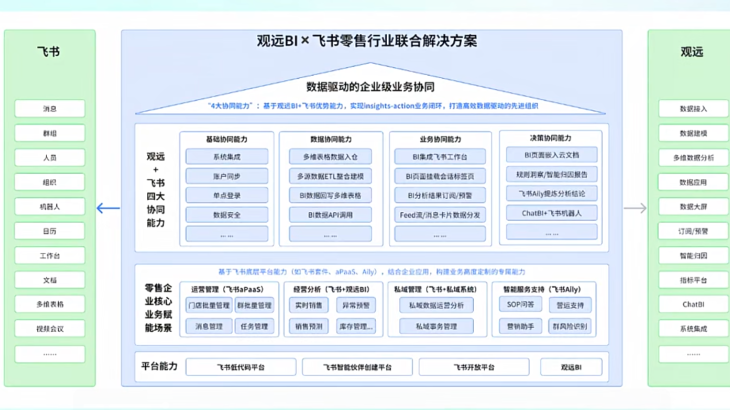Select the '实时销售' box
Image resolution: width=730 pixels, height=410 pixels.
click(309, 305)
